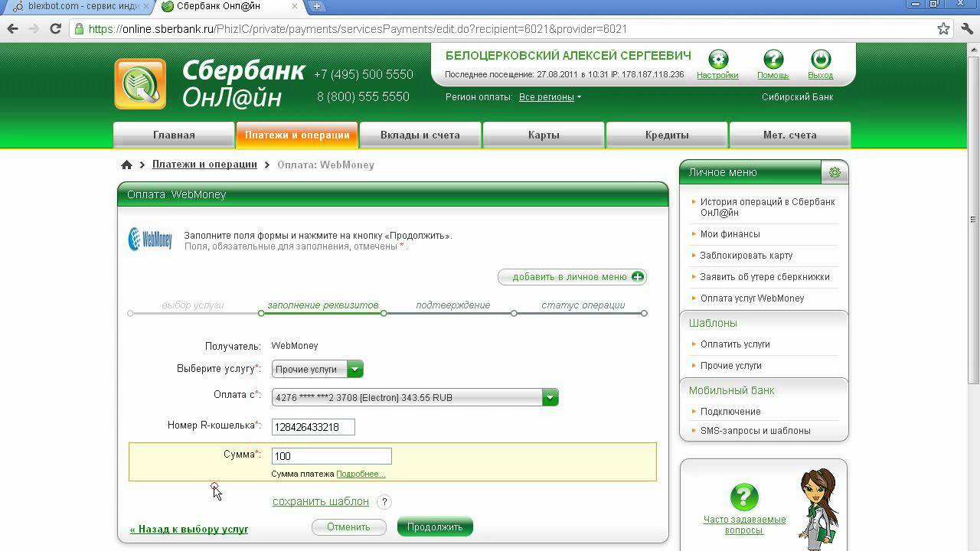Click Оплатить услуги template link
The width and height of the screenshot is (980, 551).
point(735,344)
